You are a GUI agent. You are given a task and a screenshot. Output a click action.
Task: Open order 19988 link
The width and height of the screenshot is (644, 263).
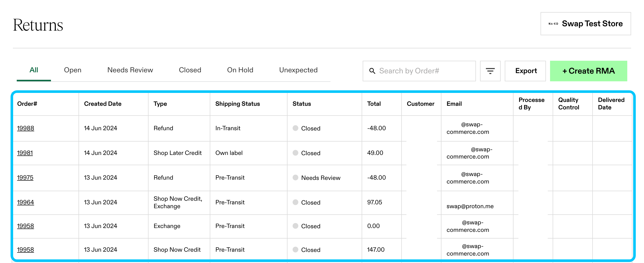tap(25, 128)
